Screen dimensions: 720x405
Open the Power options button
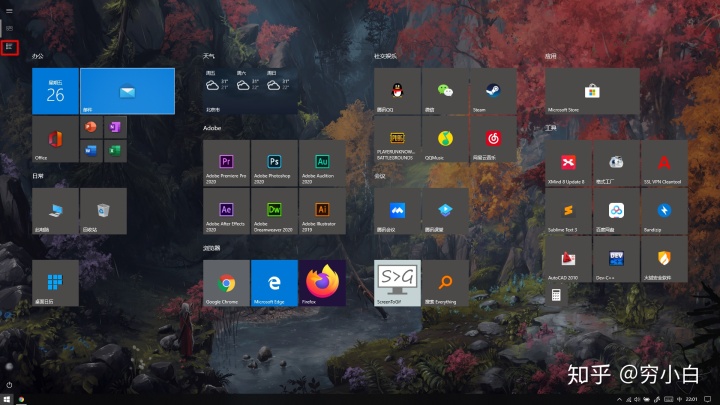pyautogui.click(x=9, y=385)
